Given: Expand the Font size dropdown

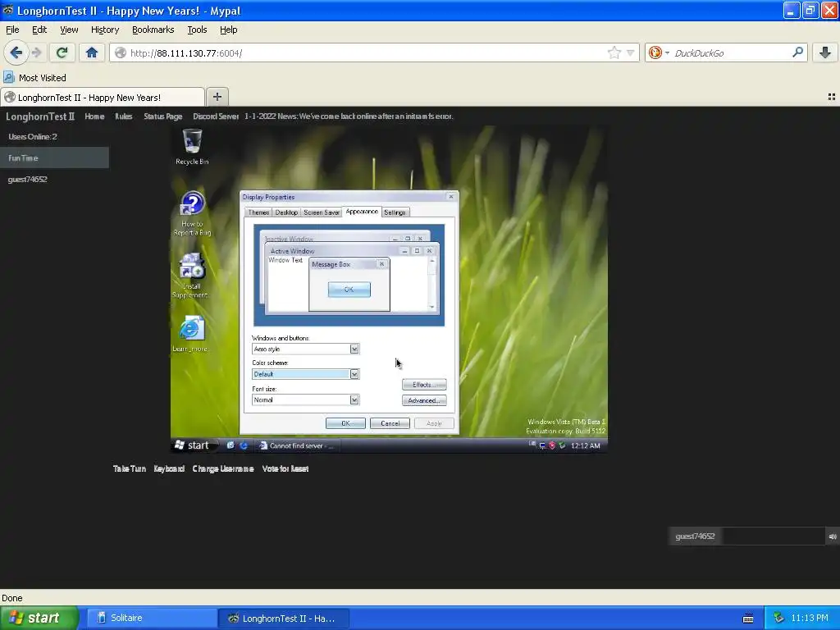Looking at the screenshot, I should point(354,399).
